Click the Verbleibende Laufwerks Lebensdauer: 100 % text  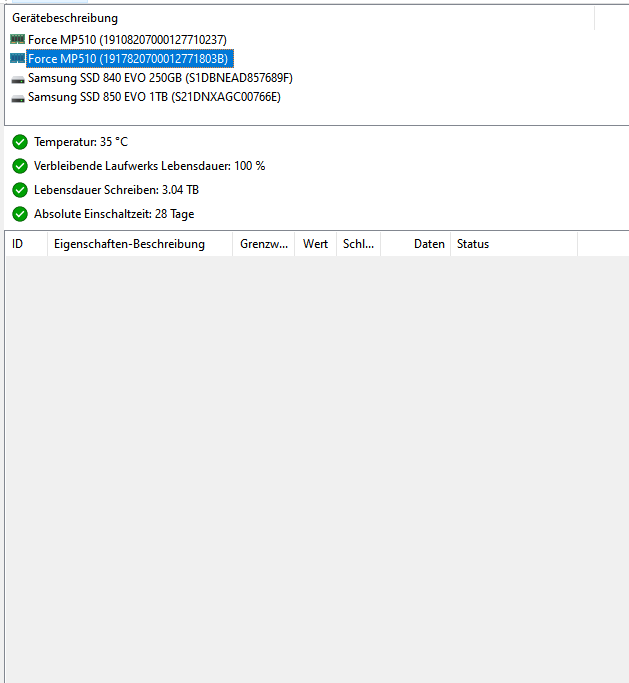pos(149,166)
